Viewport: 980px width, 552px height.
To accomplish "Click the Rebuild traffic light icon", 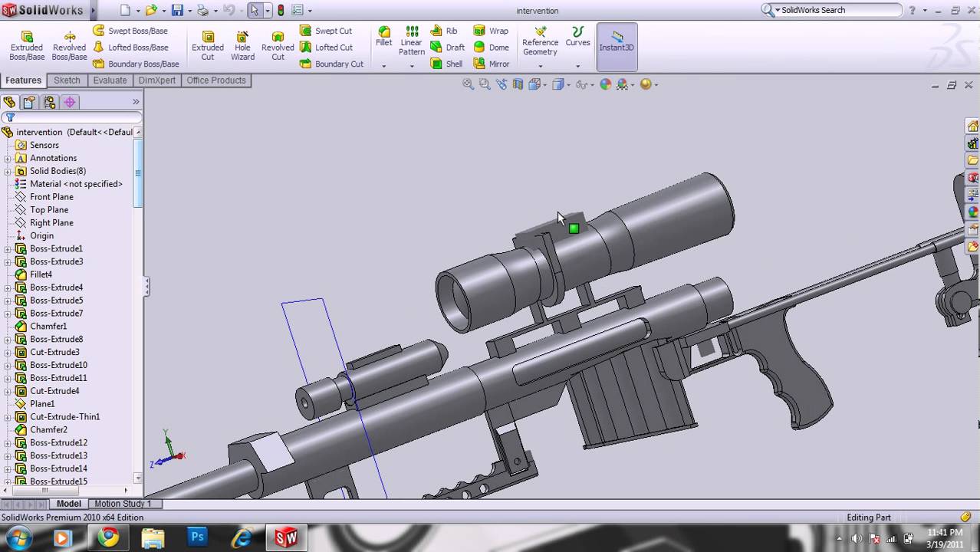I will click(281, 11).
